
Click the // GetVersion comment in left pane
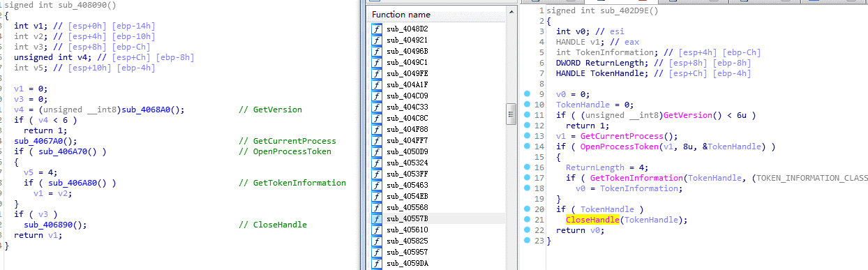point(270,110)
